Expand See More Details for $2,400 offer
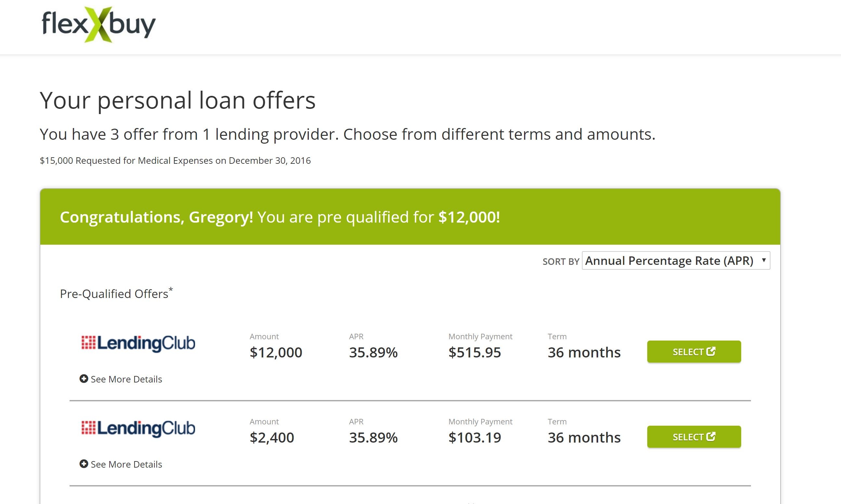The image size is (841, 504). tap(126, 464)
